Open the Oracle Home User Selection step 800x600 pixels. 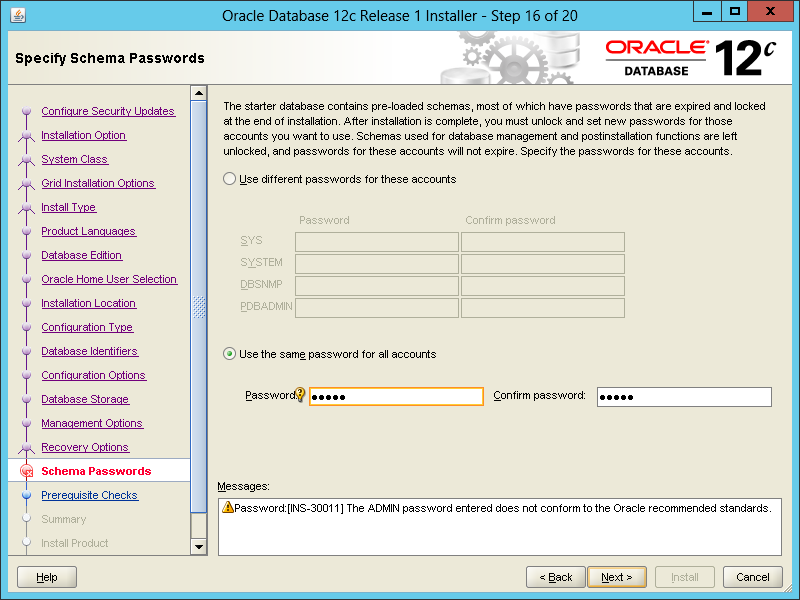coord(109,279)
